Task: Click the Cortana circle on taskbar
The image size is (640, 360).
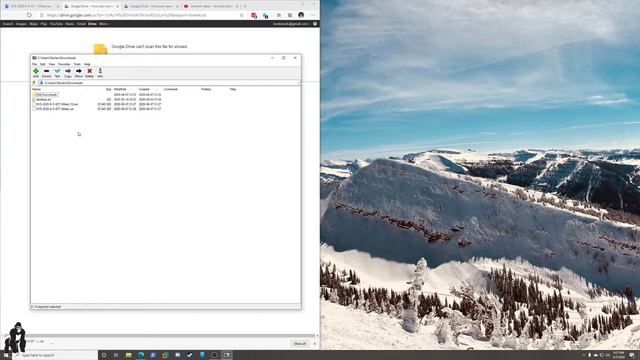Action: coord(104,355)
